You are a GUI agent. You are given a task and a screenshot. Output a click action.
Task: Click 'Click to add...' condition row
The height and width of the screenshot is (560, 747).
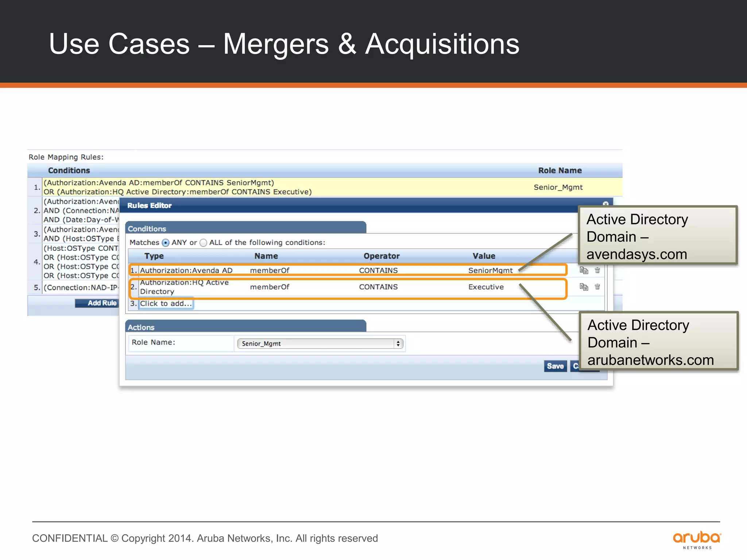point(166,304)
